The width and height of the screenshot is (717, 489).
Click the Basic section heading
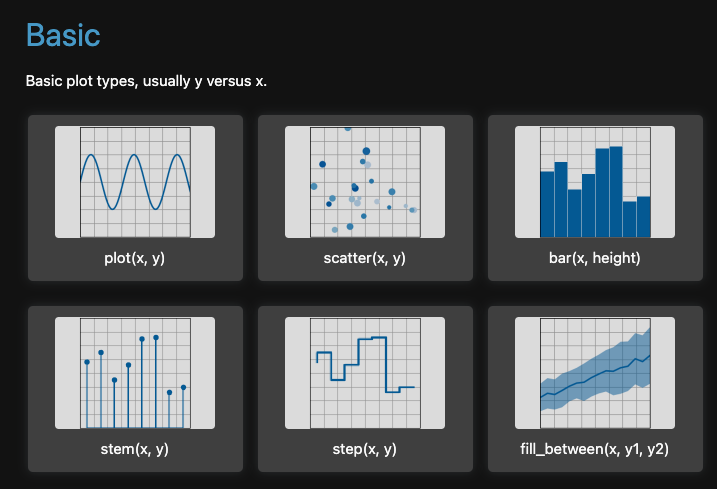tap(62, 35)
